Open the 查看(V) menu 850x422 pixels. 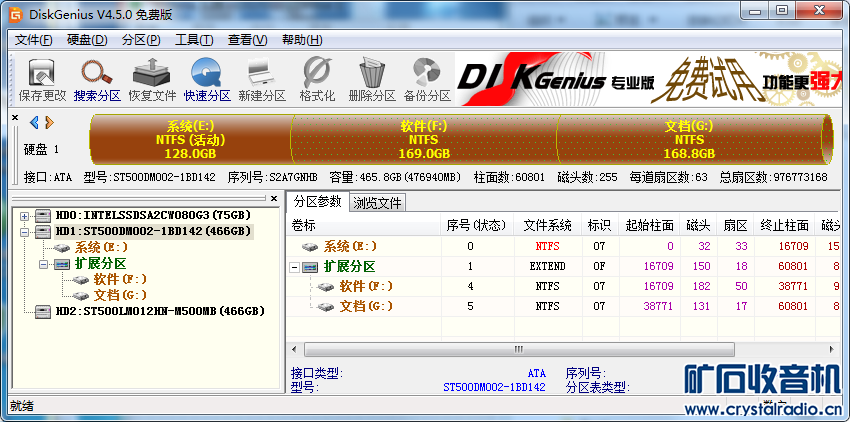(x=248, y=40)
